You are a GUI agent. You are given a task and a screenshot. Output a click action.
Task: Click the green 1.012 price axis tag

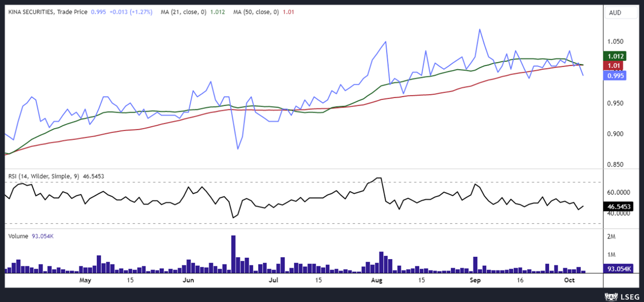(614, 56)
